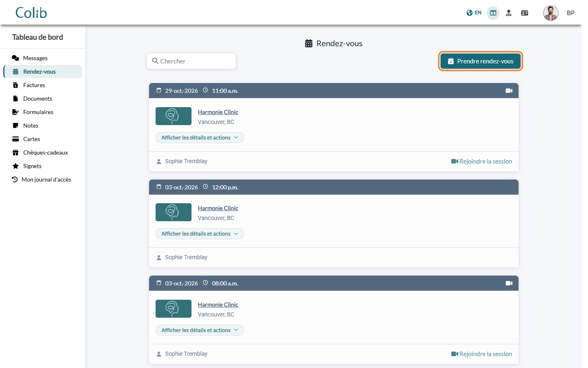Expand details and actions for the 12:00 p.m. appointment

(200, 234)
